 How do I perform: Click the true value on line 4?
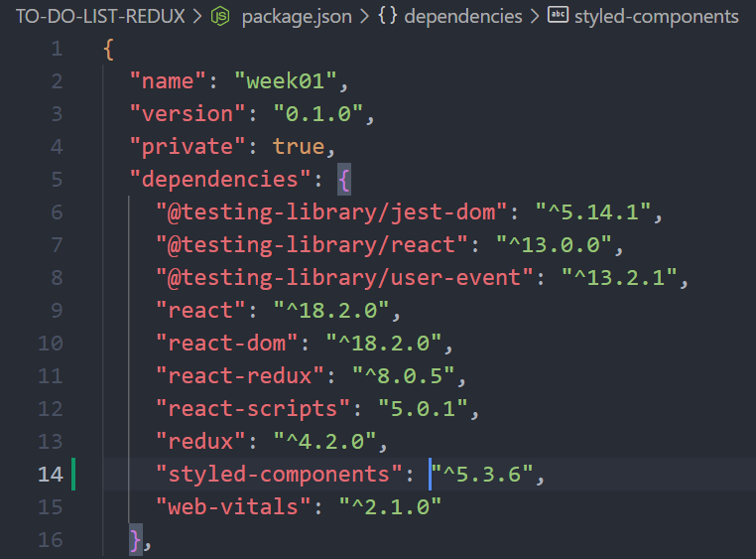(299, 147)
